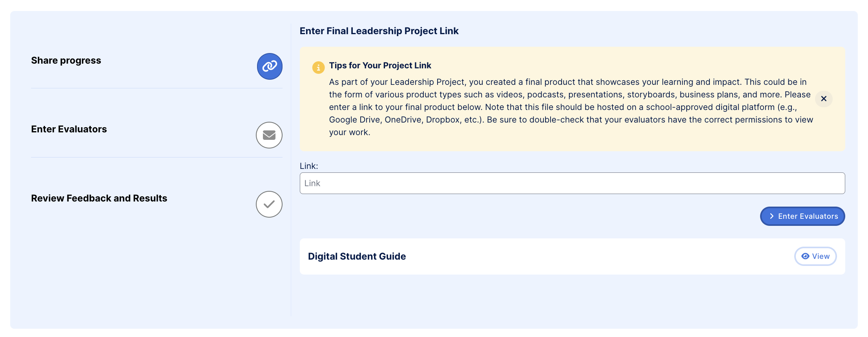Open the Review Feedback and Results step
The height and width of the screenshot is (337, 868).
[x=99, y=198]
